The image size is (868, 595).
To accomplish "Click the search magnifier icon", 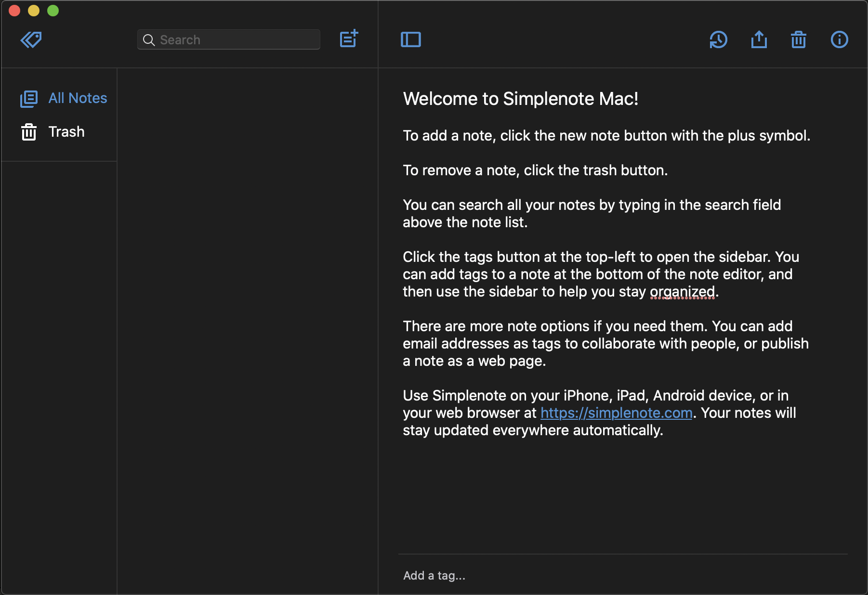I will point(149,40).
